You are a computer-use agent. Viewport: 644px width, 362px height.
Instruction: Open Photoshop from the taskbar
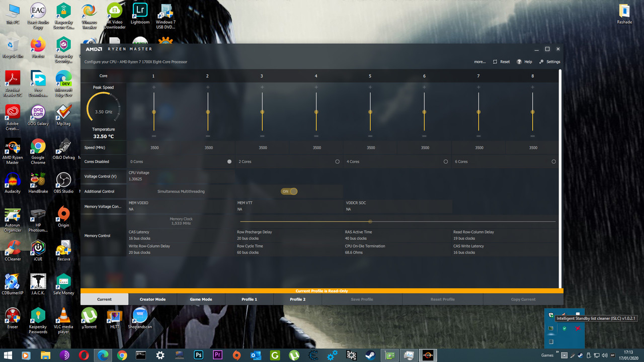[198, 355]
